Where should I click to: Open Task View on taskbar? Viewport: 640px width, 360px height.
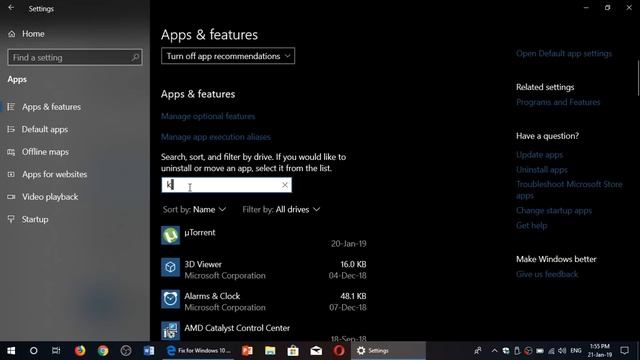tap(56, 351)
